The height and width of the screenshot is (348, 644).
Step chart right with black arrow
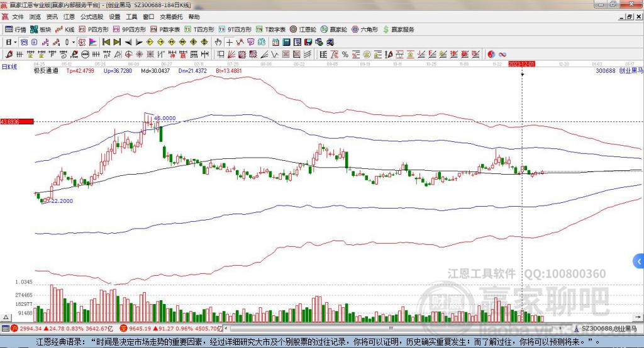[x=139, y=42]
